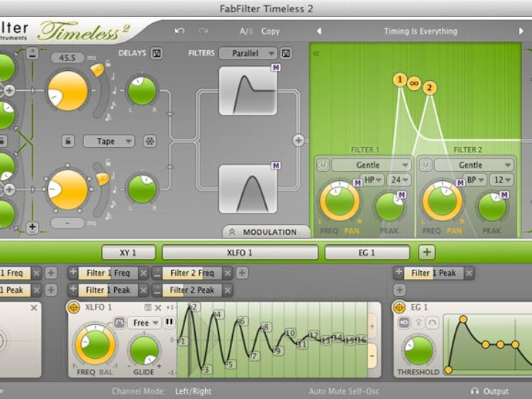532x399 pixels.
Task: Select XLFO point 2 in waveform
Action: click(x=194, y=307)
